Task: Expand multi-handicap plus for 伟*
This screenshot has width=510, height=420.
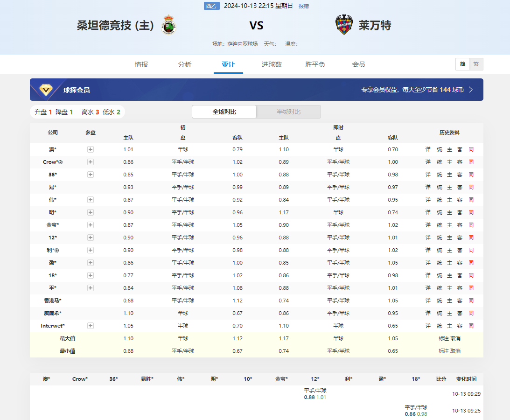Action: coord(91,200)
